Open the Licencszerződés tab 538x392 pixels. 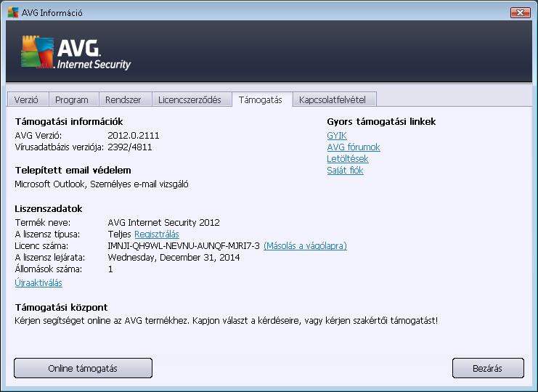pyautogui.click(x=192, y=99)
